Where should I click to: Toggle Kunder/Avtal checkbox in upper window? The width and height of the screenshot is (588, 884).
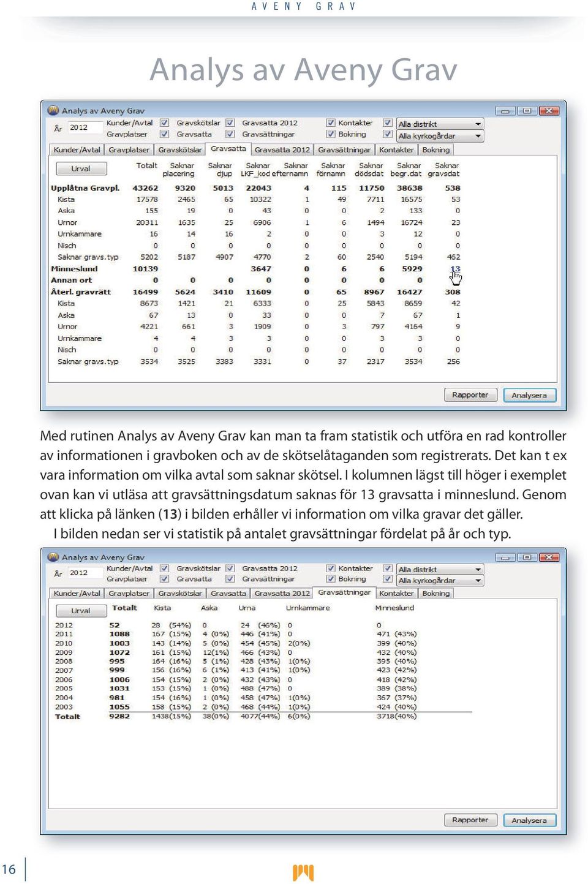(x=164, y=123)
